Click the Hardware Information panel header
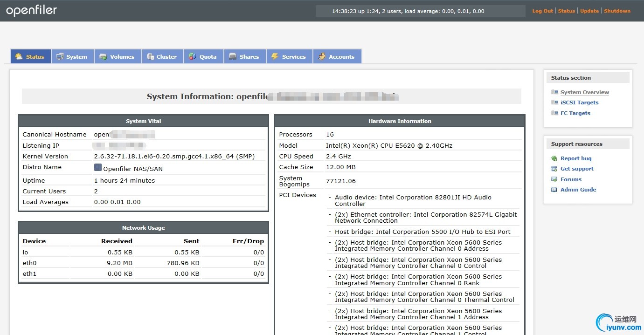The image size is (644, 335). pyautogui.click(x=400, y=121)
